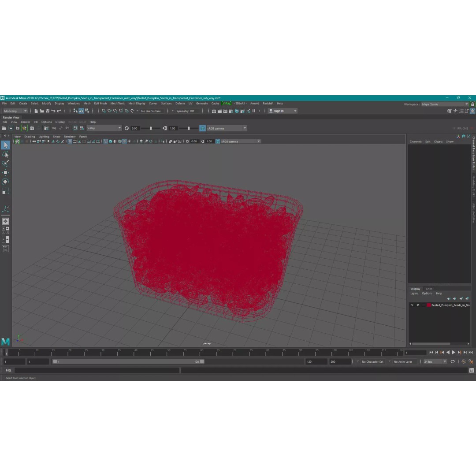This screenshot has height=476, width=476.
Task: Click the Redo arrow icon
Action: tap(59, 111)
